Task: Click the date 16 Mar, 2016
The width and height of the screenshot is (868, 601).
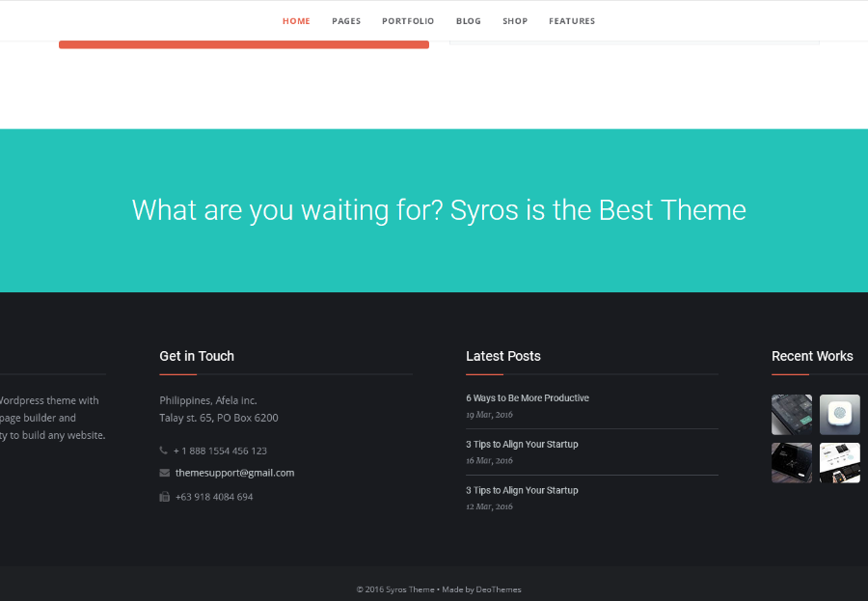Action: point(489,460)
